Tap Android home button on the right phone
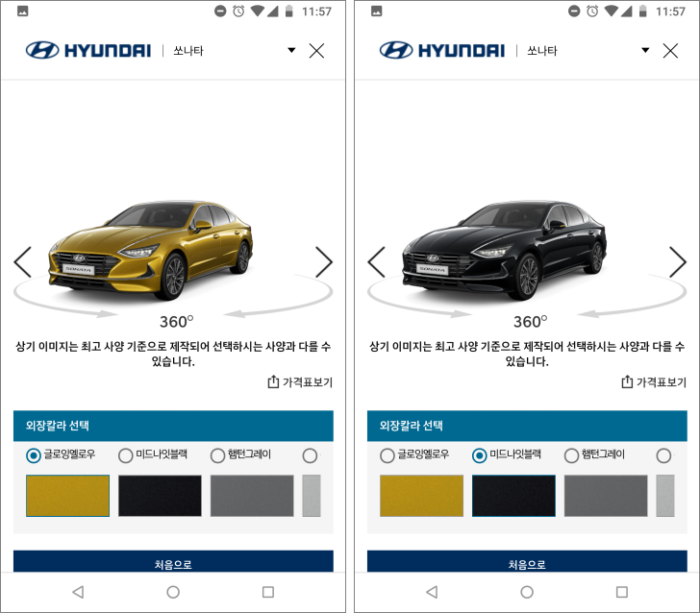Image resolution: width=700 pixels, height=613 pixels. [527, 592]
